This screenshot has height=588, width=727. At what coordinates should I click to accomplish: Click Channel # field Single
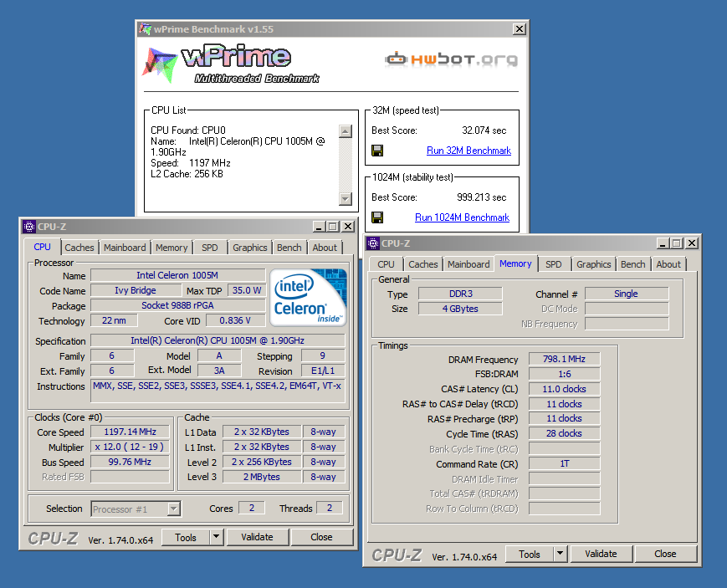(x=627, y=294)
